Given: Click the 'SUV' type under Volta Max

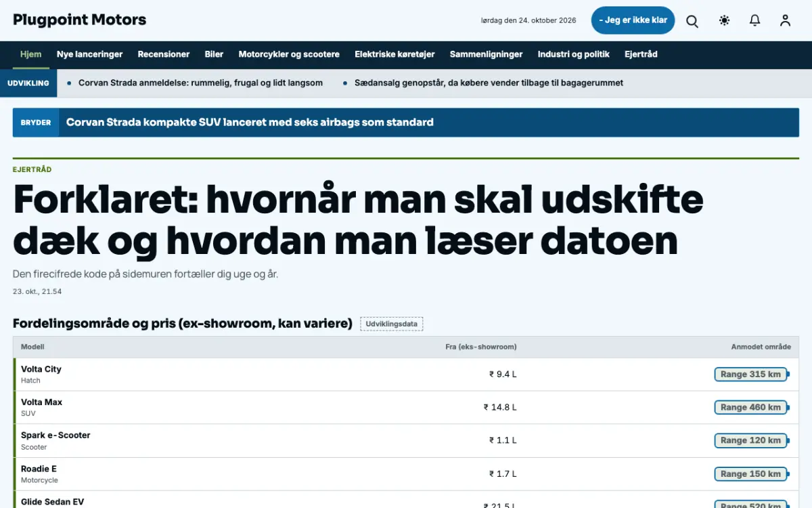Looking at the screenshot, I should click(28, 413).
